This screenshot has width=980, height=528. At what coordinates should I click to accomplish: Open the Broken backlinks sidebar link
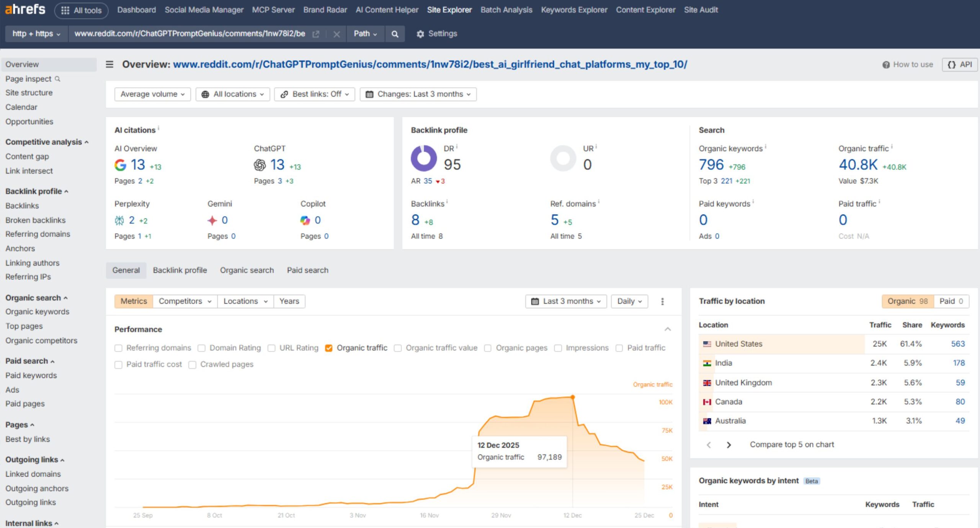(x=35, y=220)
